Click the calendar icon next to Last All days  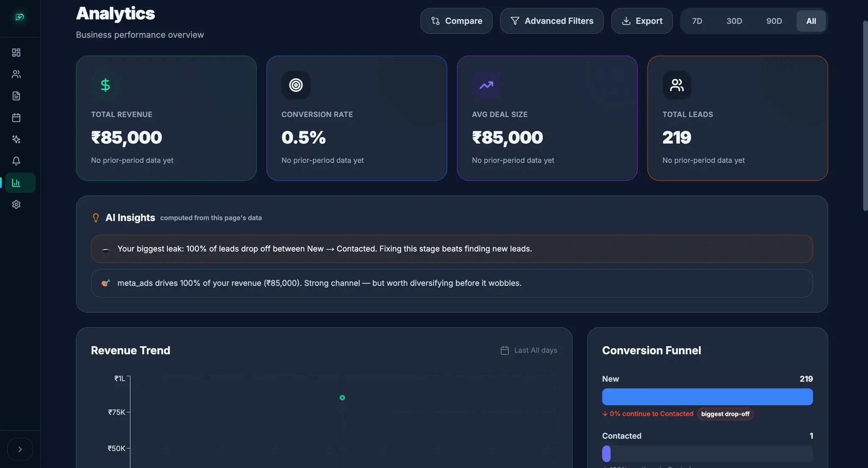click(504, 350)
